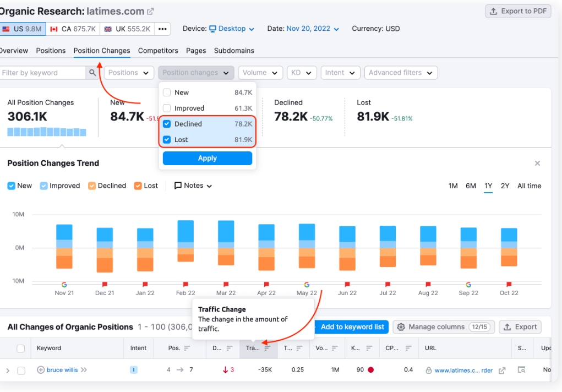Click the SERP snapshot icon in bruce willis row
The height and width of the screenshot is (392, 562).
tap(521, 370)
